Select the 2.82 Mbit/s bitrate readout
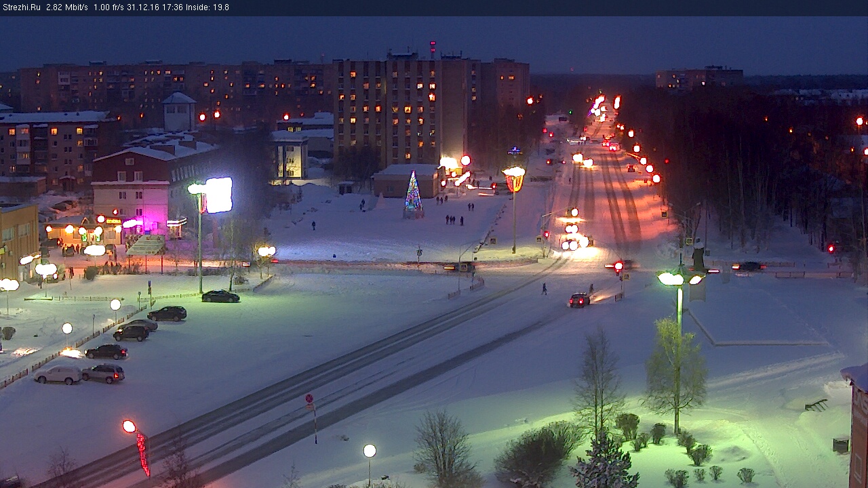This screenshot has height=488, width=868. tap(67, 7)
